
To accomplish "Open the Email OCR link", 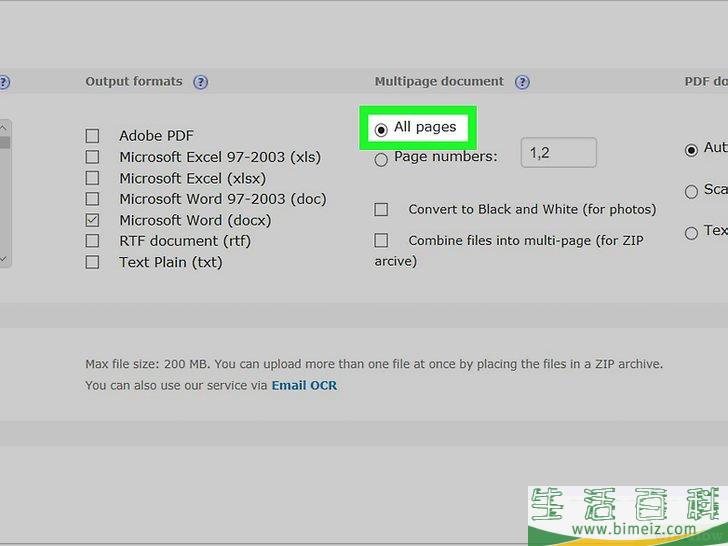I will coord(305,385).
